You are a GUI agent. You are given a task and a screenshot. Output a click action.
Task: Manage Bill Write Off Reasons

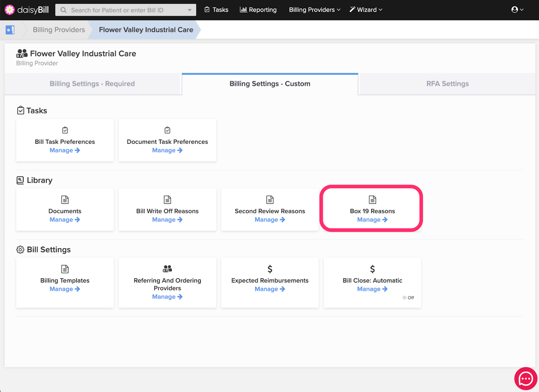click(x=167, y=220)
